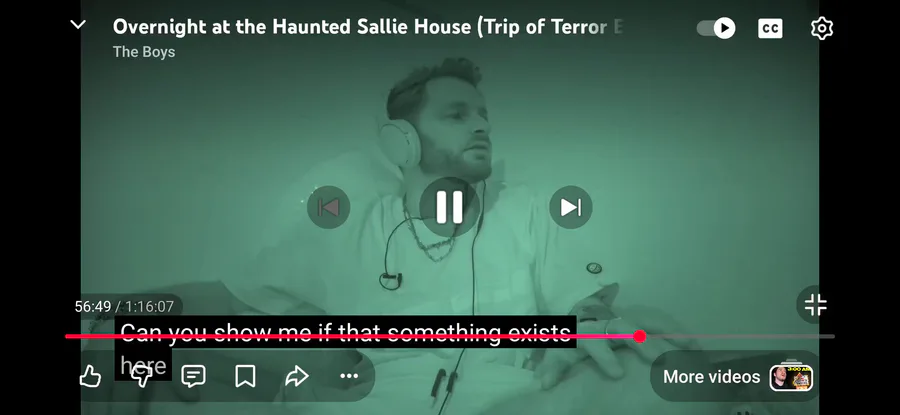The width and height of the screenshot is (900, 415).
Task: Go to the previous video
Action: click(328, 207)
